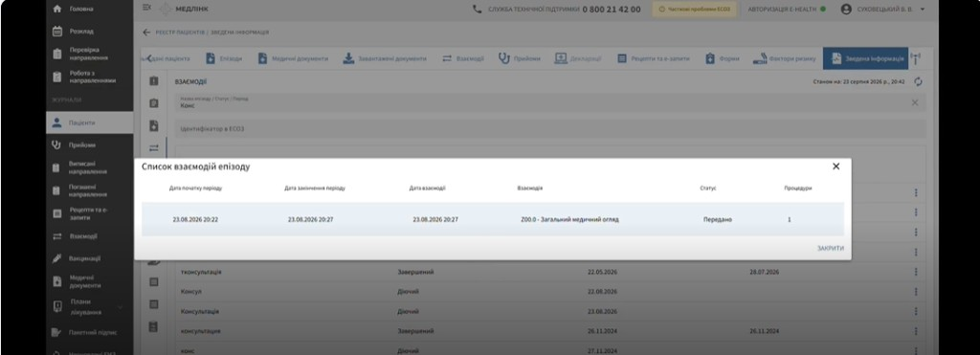This screenshot has width=980, height=355.
Task: Expand user menu arrow next to Суховецький В. В.
Action: [x=923, y=9]
